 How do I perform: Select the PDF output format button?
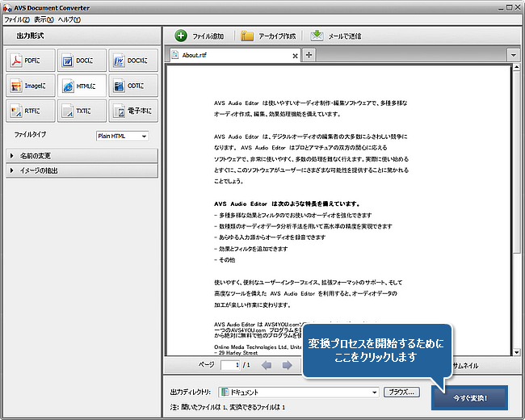tap(31, 61)
